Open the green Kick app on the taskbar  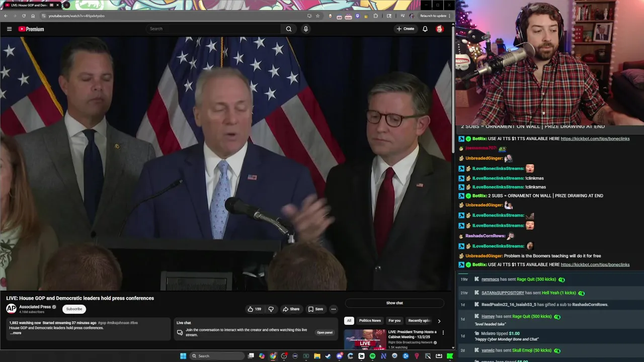(450, 356)
